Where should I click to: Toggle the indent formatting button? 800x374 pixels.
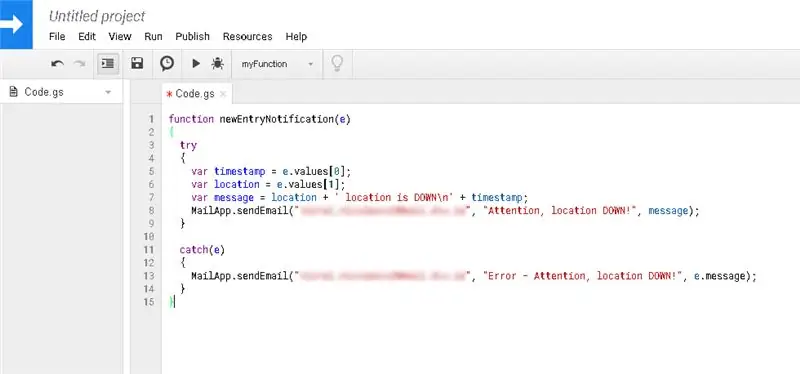point(108,64)
